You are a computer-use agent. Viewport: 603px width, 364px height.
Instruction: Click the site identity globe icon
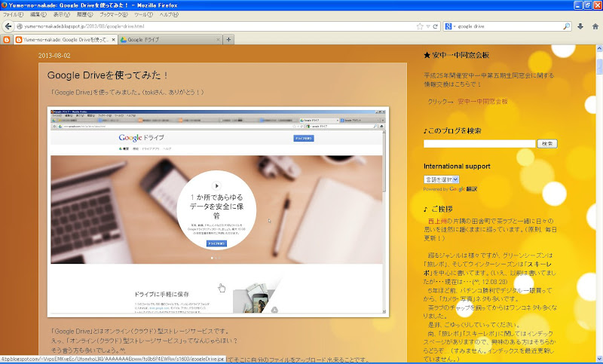(20, 26)
